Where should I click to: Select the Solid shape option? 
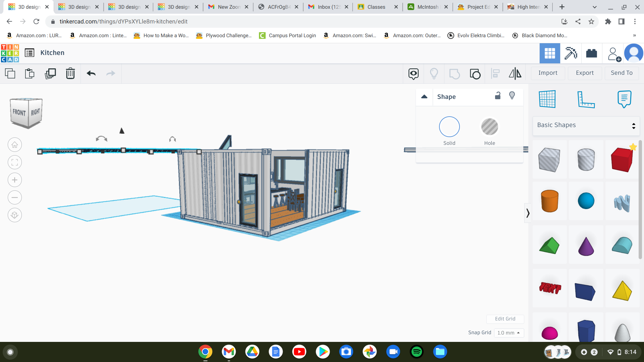[449, 127]
